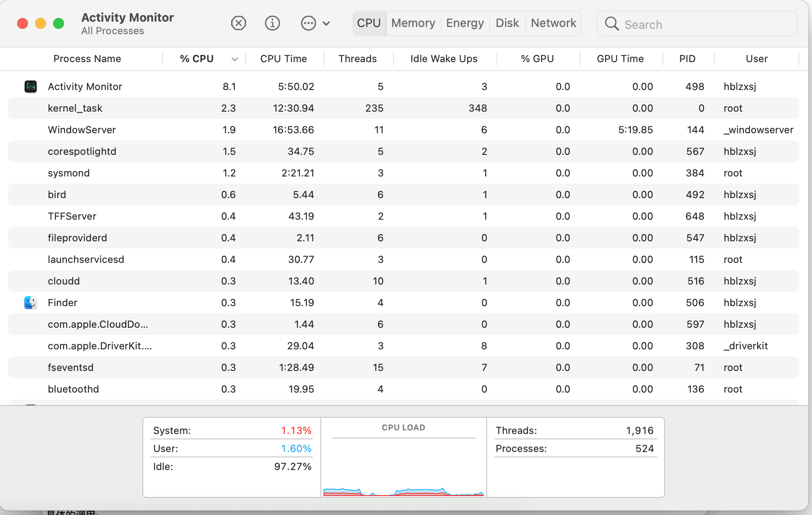Image resolution: width=812 pixels, height=515 pixels.
Task: Minimize window with the yellow button
Action: point(41,23)
